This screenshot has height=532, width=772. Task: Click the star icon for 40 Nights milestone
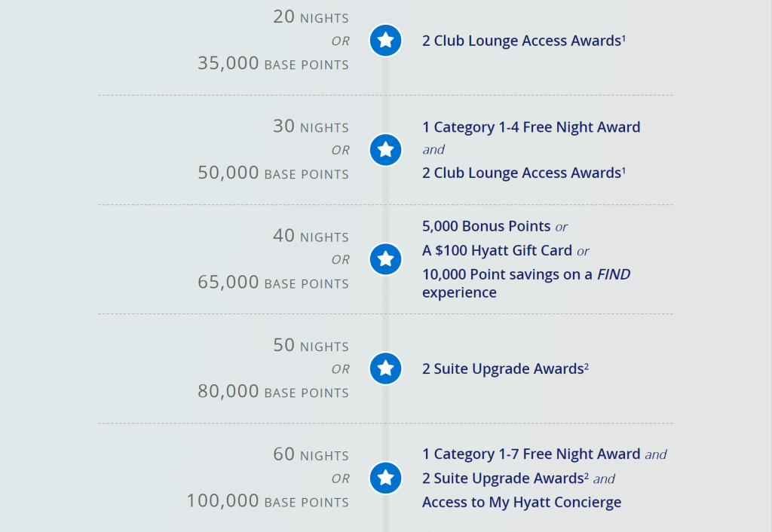pyautogui.click(x=385, y=259)
